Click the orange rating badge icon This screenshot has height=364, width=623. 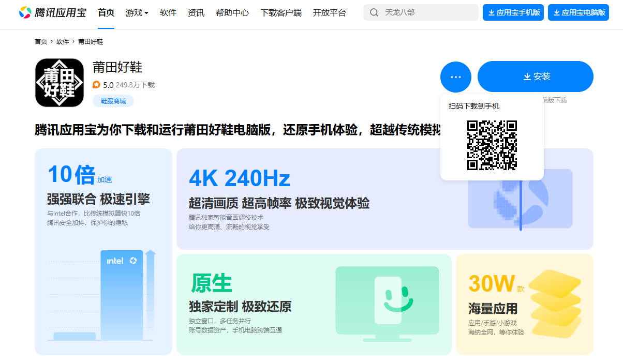(96, 85)
